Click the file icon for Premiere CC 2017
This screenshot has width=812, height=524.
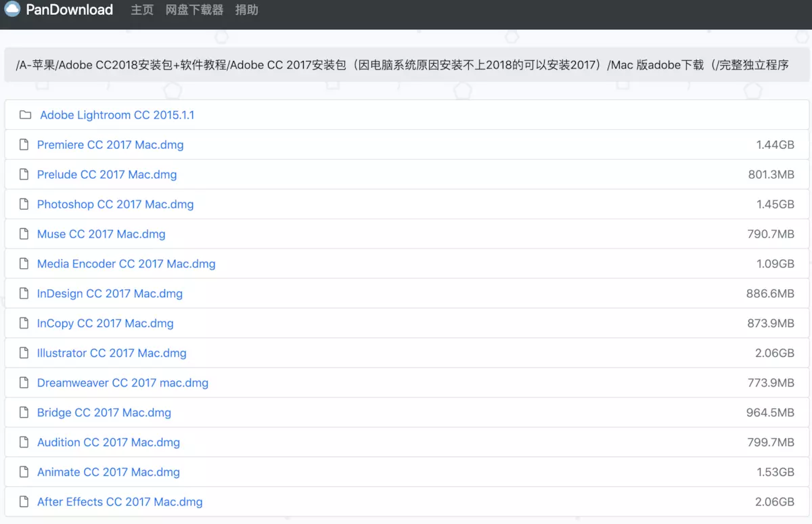[x=24, y=145]
